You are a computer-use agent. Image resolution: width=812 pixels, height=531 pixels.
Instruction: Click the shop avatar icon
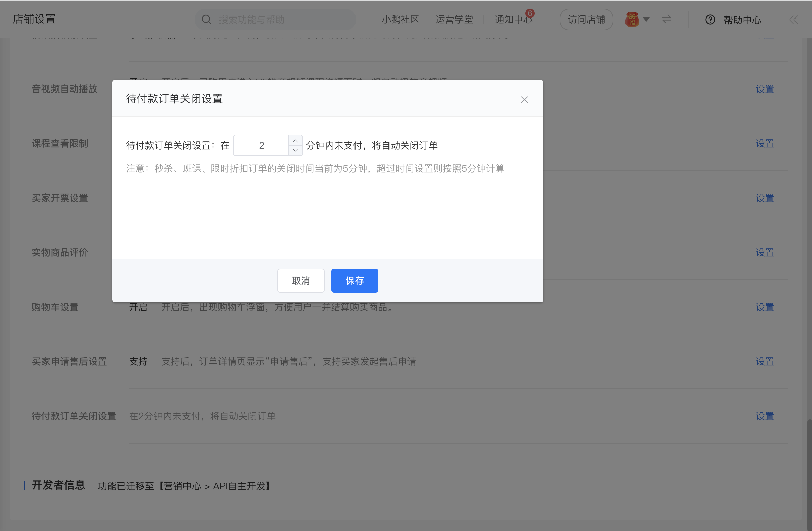pos(632,20)
